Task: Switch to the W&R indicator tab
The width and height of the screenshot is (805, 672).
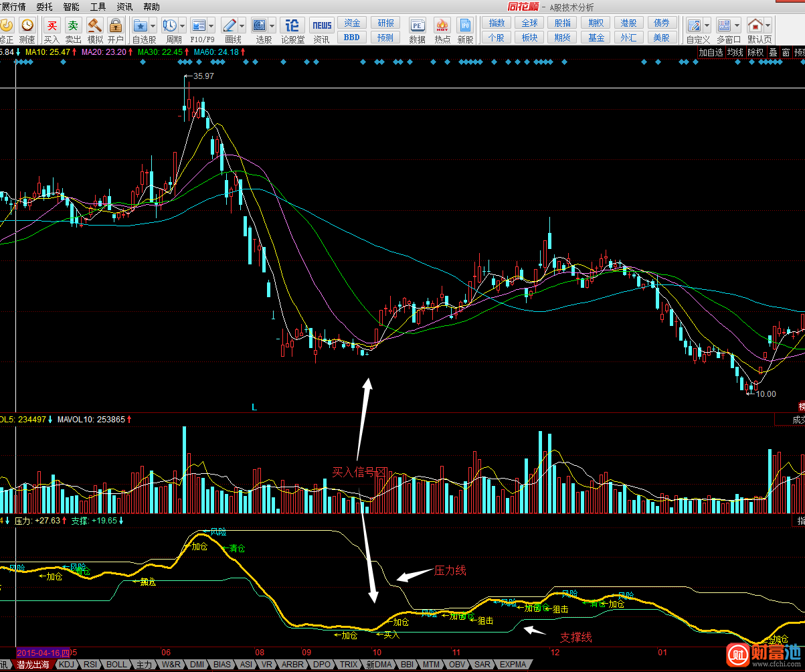Action: coord(171,665)
